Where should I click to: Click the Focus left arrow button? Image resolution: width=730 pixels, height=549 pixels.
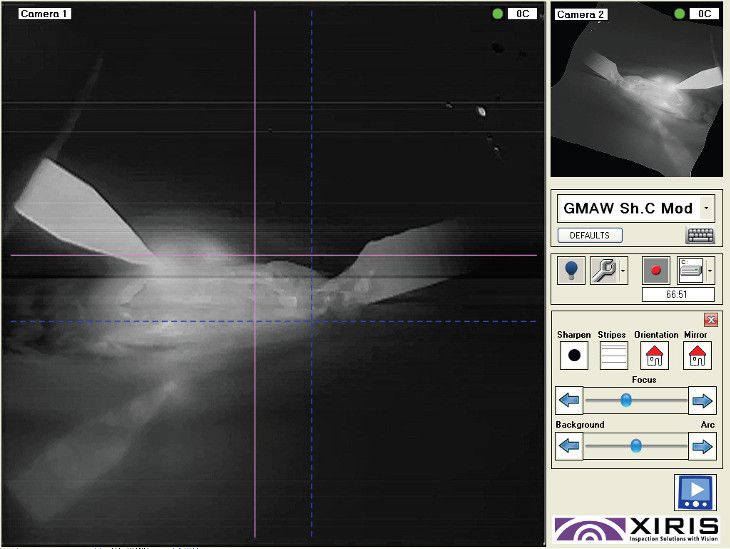coord(569,401)
